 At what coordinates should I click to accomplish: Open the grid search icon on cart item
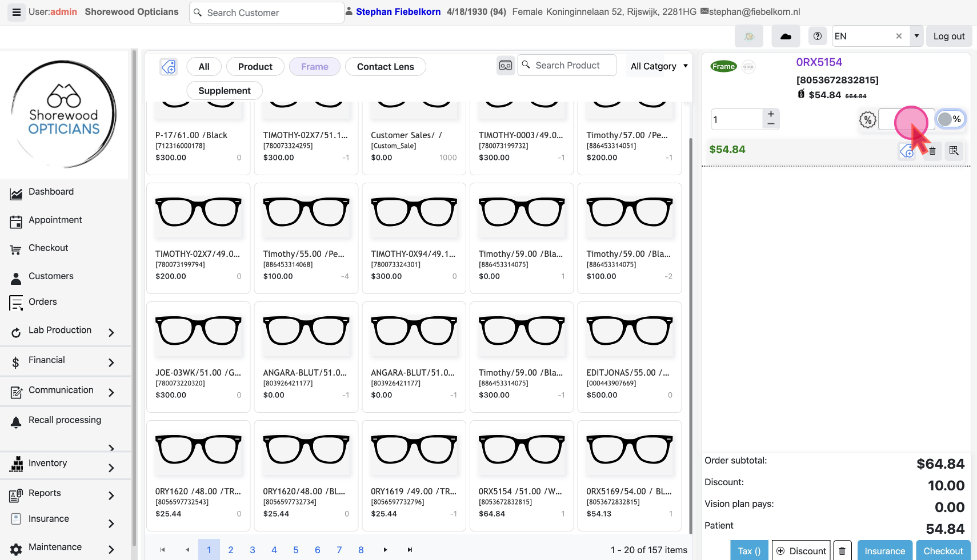point(954,151)
